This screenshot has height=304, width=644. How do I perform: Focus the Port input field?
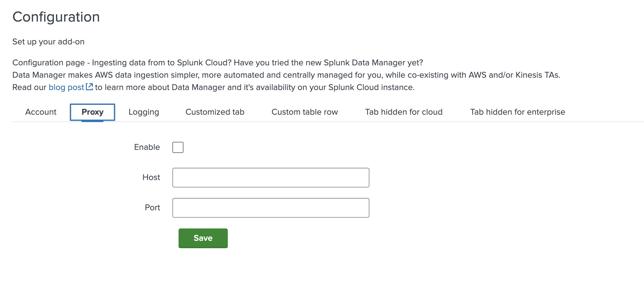tap(271, 208)
